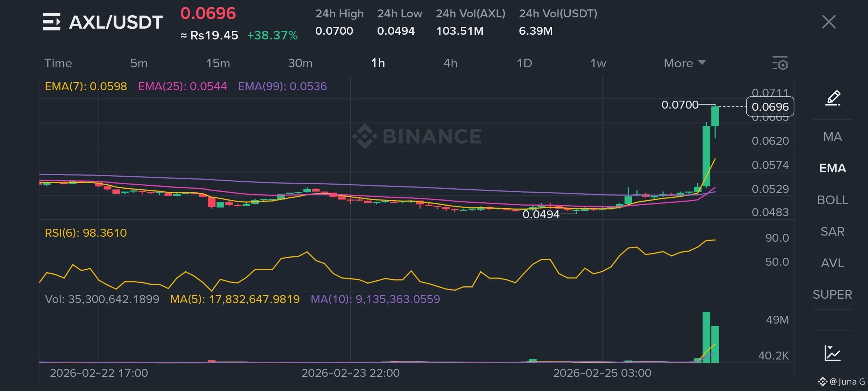Click the 24h Vol(AXL) value 103.51M
The height and width of the screenshot is (391, 868).
pos(460,31)
